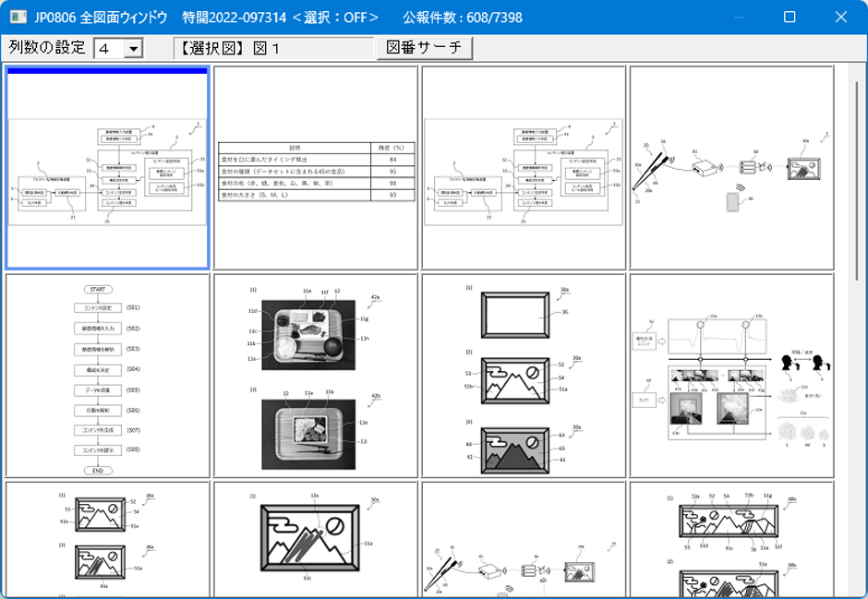The width and height of the screenshot is (868, 599).
Task: Close the JP0806 全図面ウィンドウ window
Action: [x=841, y=18]
